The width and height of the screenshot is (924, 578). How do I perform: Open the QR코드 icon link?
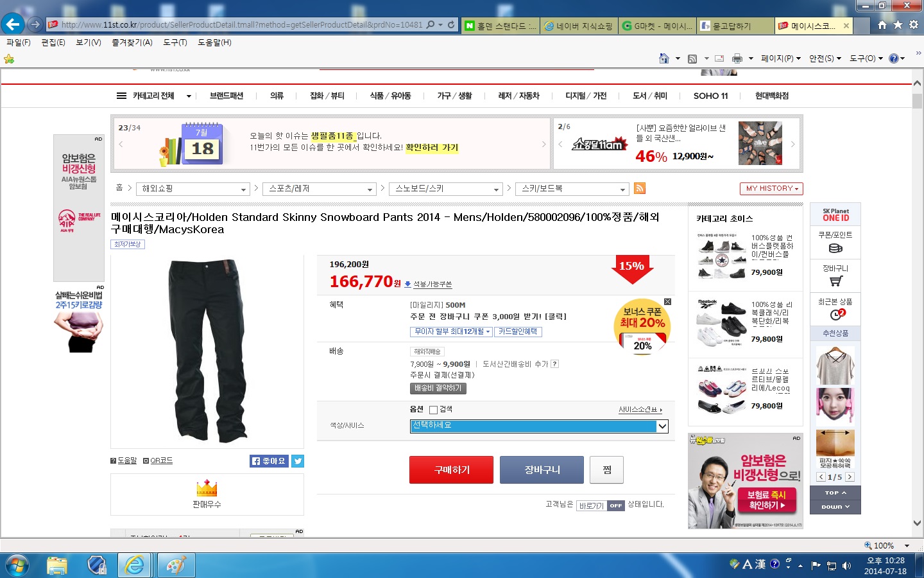158,460
